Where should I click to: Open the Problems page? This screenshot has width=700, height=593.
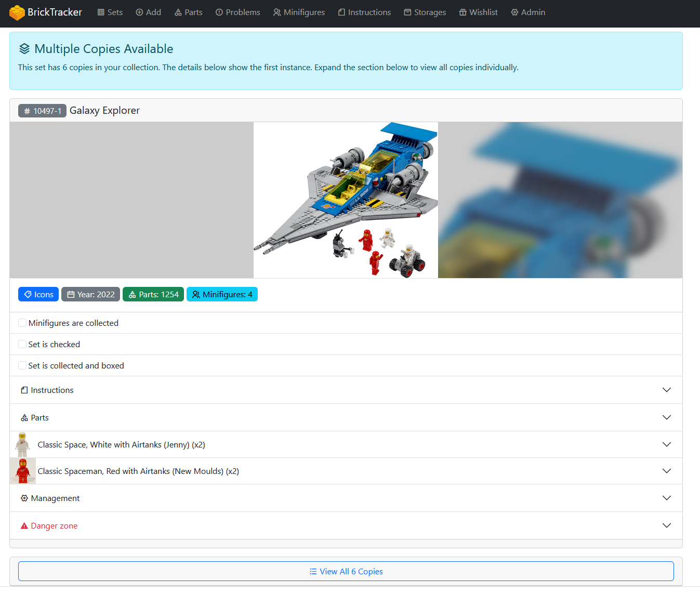point(238,12)
